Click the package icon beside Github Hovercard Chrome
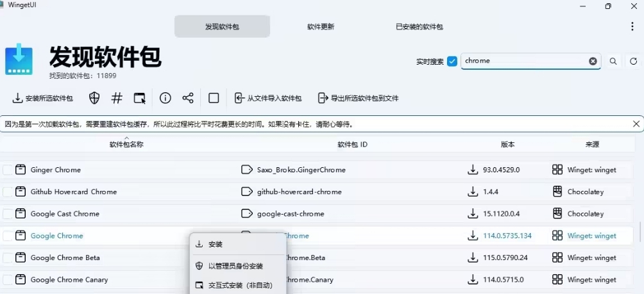This screenshot has width=644, height=294. pyautogui.click(x=21, y=192)
